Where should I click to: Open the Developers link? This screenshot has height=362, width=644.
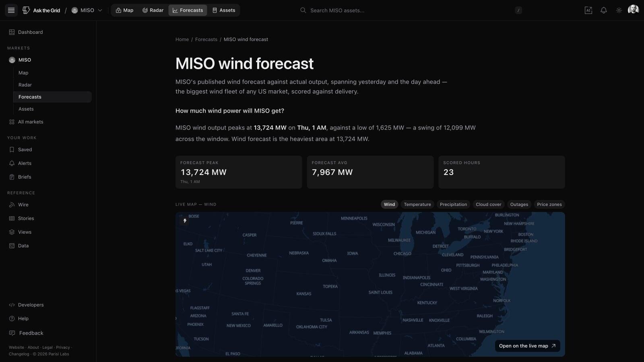[x=48, y=305]
